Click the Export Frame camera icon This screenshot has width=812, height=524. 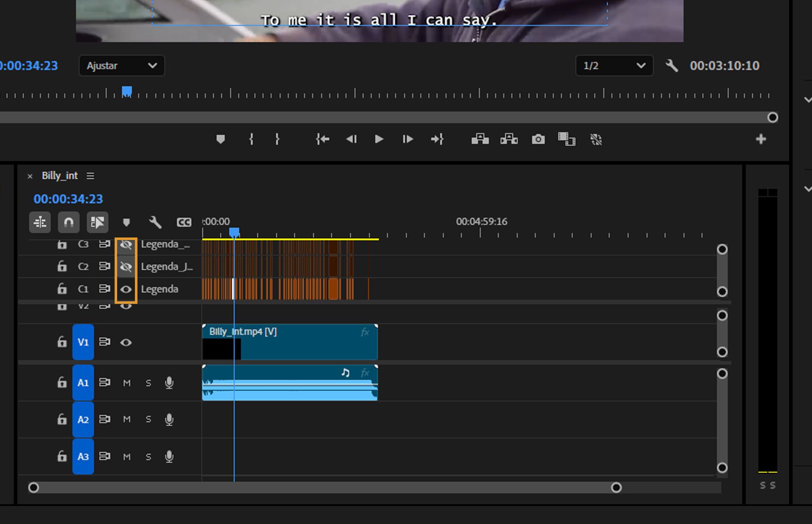pos(538,139)
